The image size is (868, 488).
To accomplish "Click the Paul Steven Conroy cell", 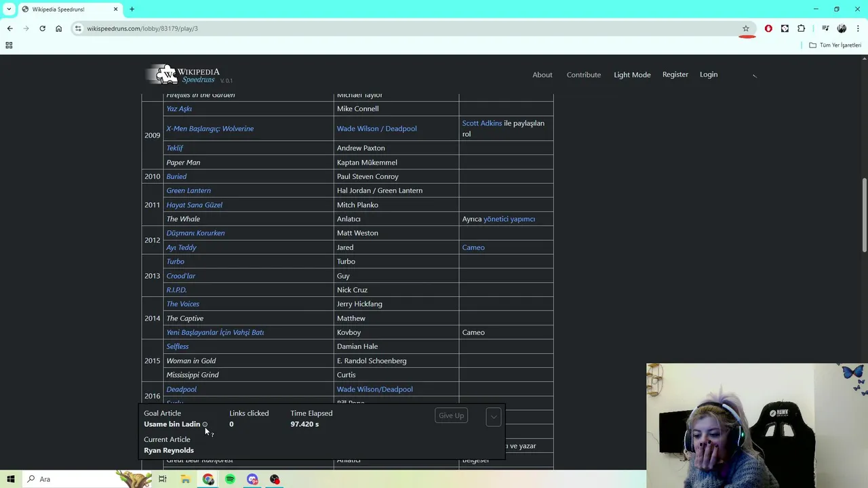I will [396, 176].
